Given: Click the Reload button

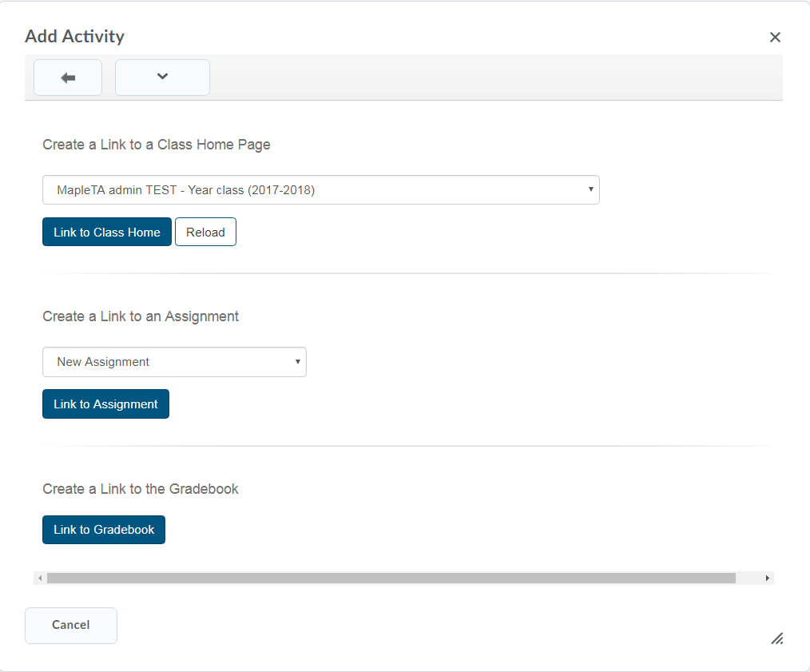Looking at the screenshot, I should (x=205, y=233).
